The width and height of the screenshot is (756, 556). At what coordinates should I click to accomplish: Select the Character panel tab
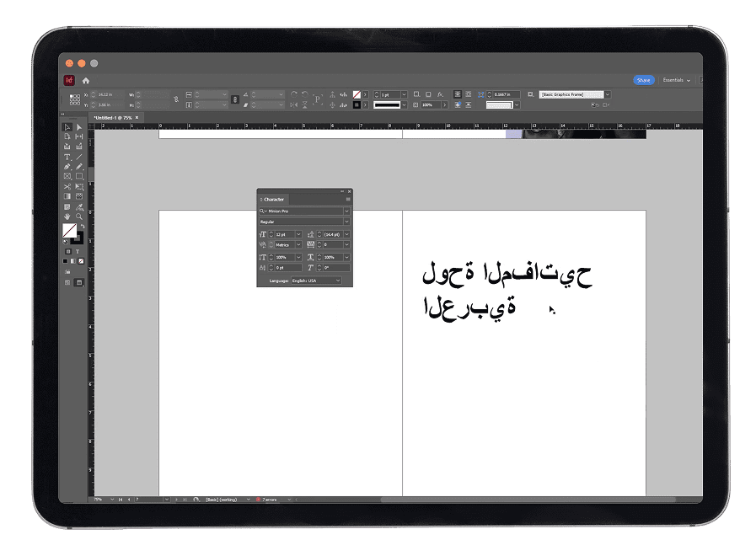(x=274, y=200)
